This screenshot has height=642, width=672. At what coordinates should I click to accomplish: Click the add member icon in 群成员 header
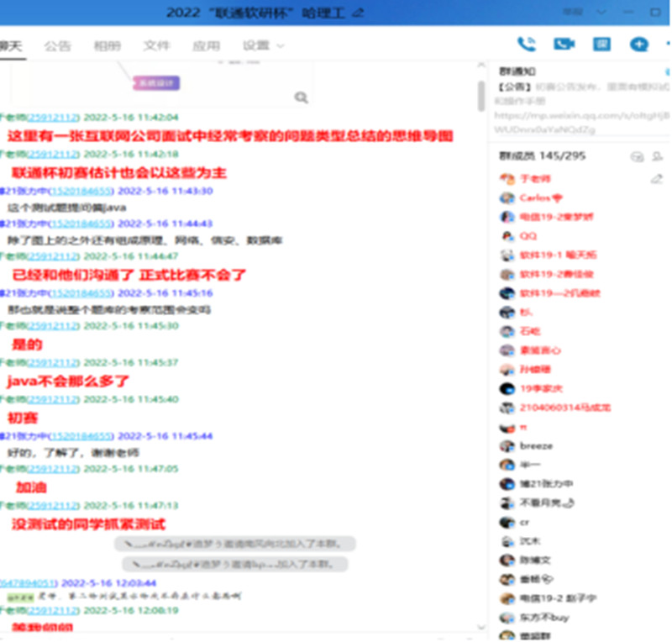(x=656, y=156)
